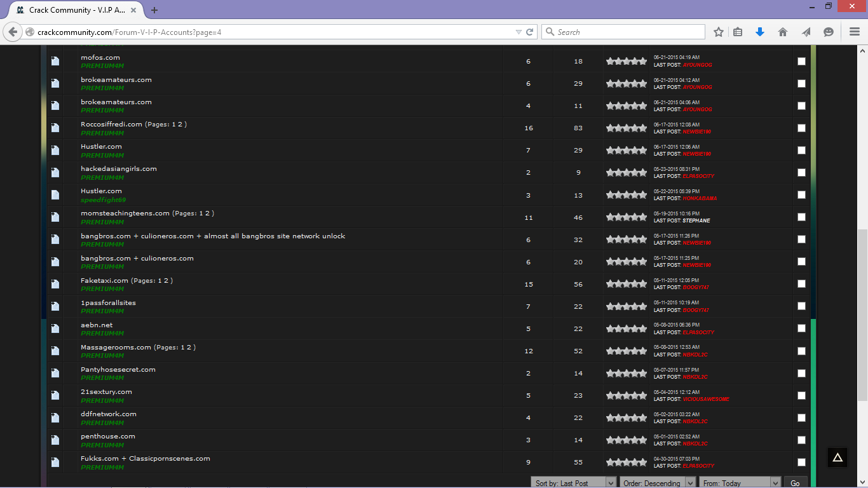
Task: Click the view count 52 for Massagerooms.com
Action: [x=578, y=351]
